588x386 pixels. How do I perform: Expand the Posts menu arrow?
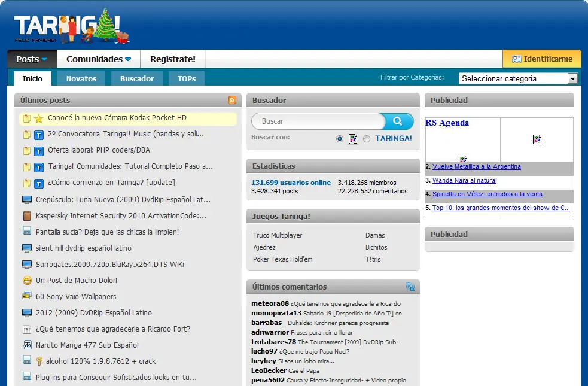pyautogui.click(x=44, y=59)
